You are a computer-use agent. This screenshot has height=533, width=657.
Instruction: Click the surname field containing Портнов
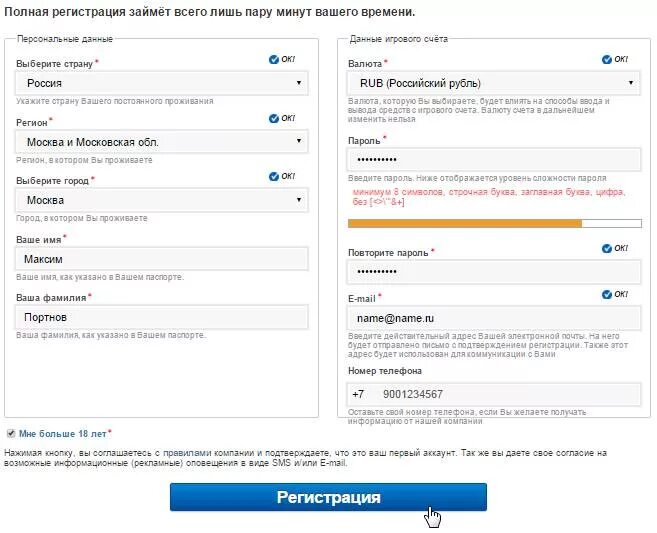click(161, 317)
